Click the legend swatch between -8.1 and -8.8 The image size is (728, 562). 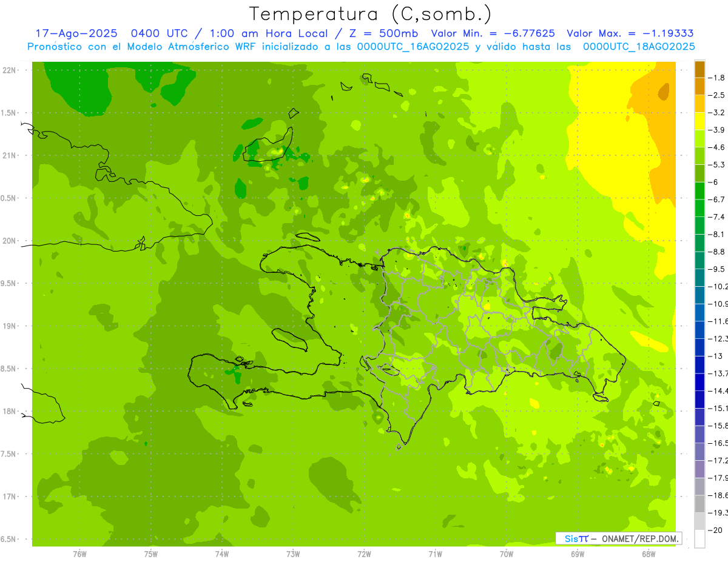pos(699,243)
